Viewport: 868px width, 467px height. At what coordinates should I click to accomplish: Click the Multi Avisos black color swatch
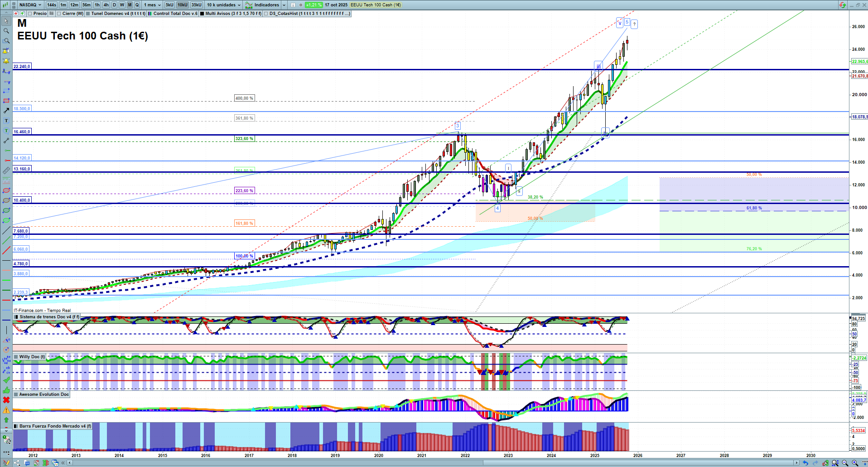point(202,14)
